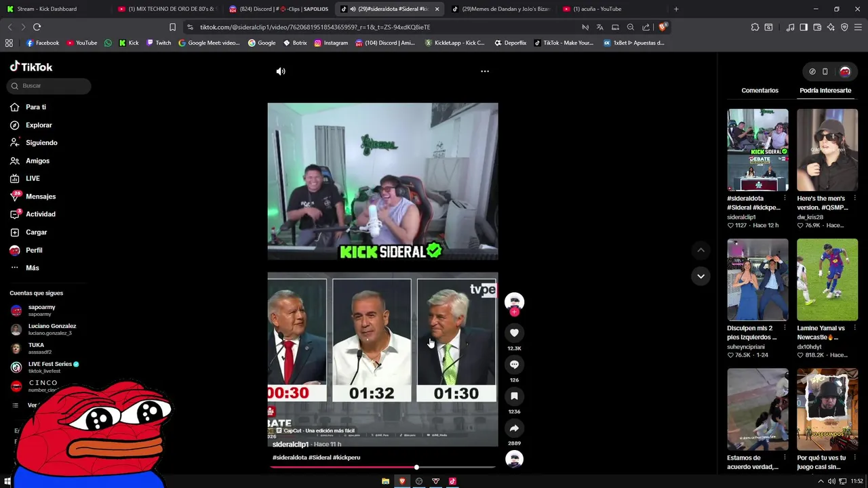The width and height of the screenshot is (868, 488).
Task: Seek on the video progress bar
Action: point(382,467)
